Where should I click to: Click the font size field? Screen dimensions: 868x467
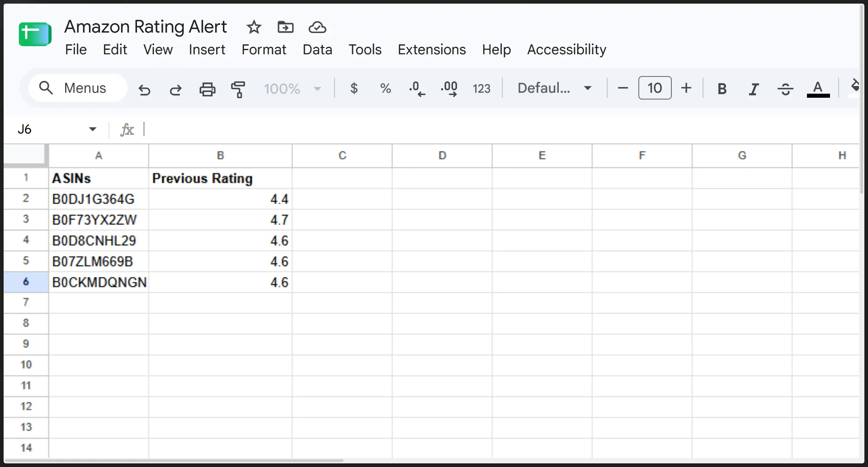[x=655, y=88]
